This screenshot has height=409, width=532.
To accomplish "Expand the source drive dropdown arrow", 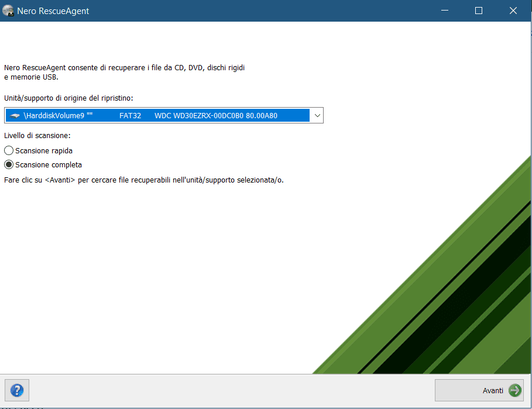I will pos(317,116).
